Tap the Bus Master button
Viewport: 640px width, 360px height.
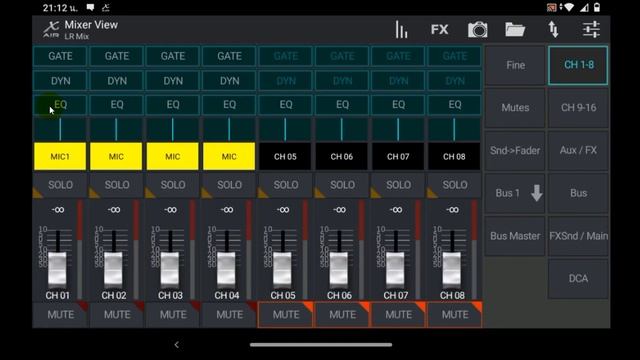515,236
